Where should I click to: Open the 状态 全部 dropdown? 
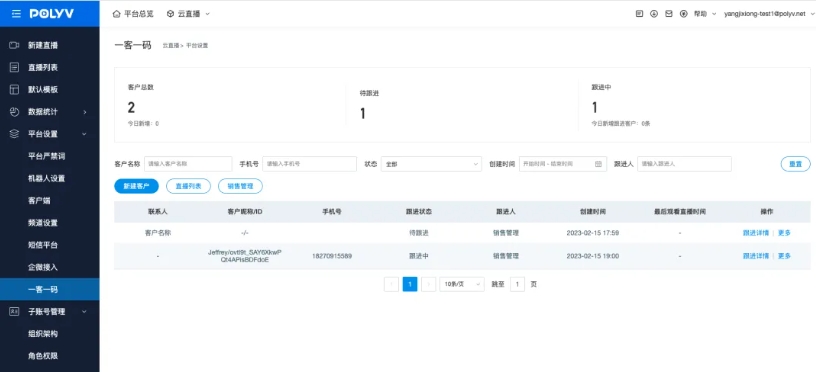click(x=431, y=164)
